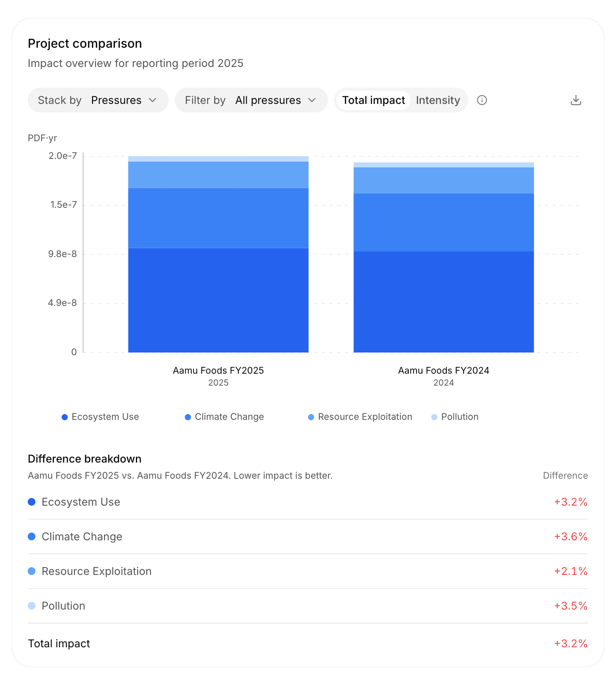Click Pollution segment of FY2024 bar
Screen dimensions: 616x685
[x=444, y=165]
